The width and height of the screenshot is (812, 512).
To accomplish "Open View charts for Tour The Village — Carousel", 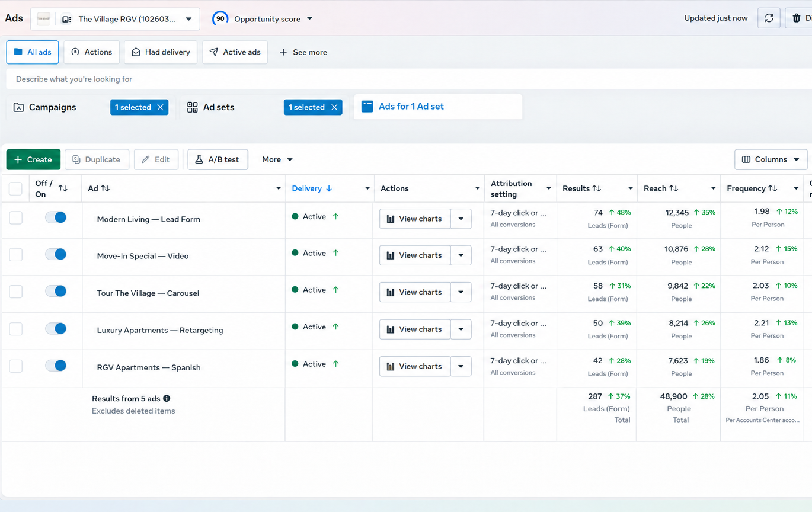I will [415, 292].
